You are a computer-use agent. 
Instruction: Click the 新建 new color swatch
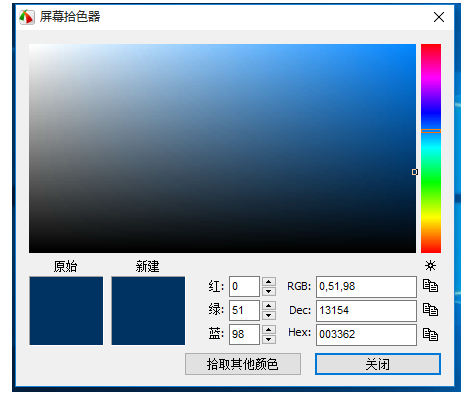[x=148, y=311]
